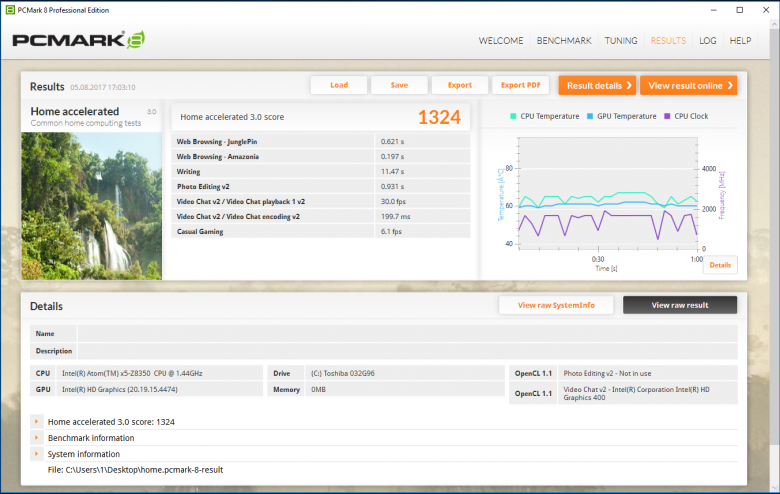Open chart Details button
The width and height of the screenshot is (780, 494).
[x=720, y=265]
